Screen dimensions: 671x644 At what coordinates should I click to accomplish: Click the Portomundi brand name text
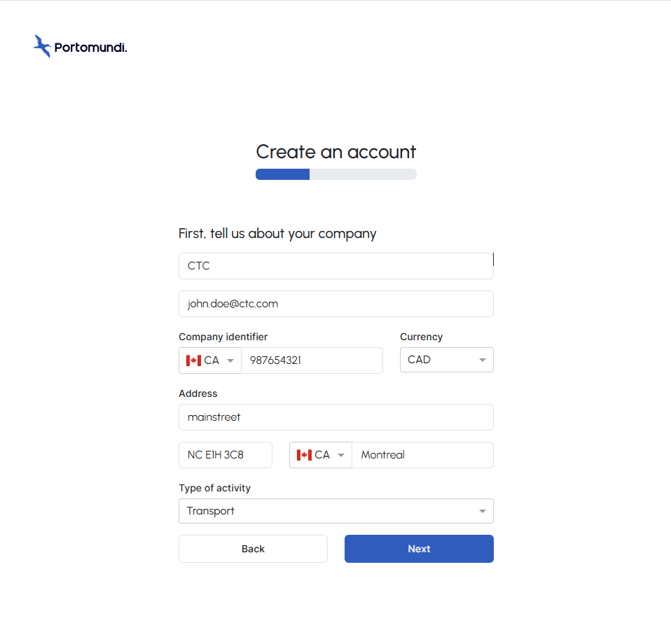pos(91,48)
